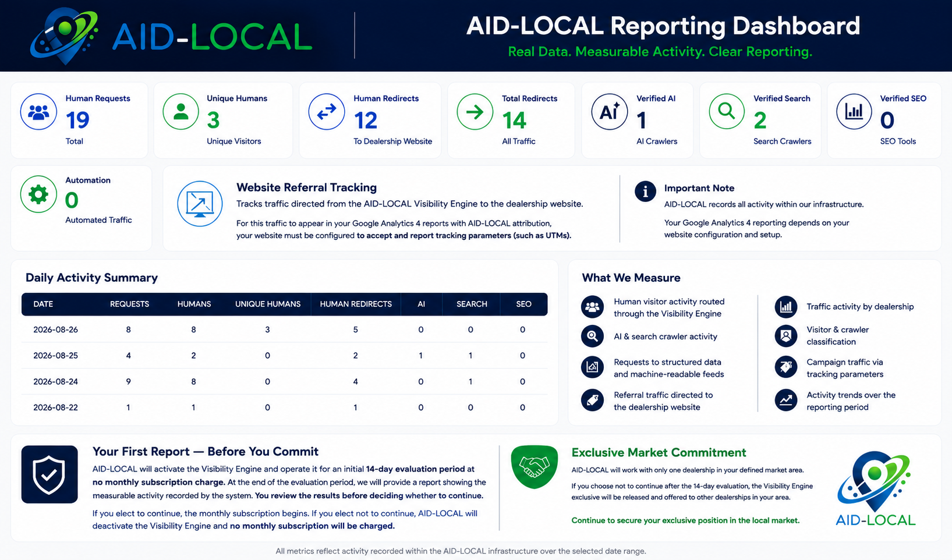Viewport: 952px width, 560px height.
Task: Click the Website Referral Tracking heading
Action: pos(306,187)
